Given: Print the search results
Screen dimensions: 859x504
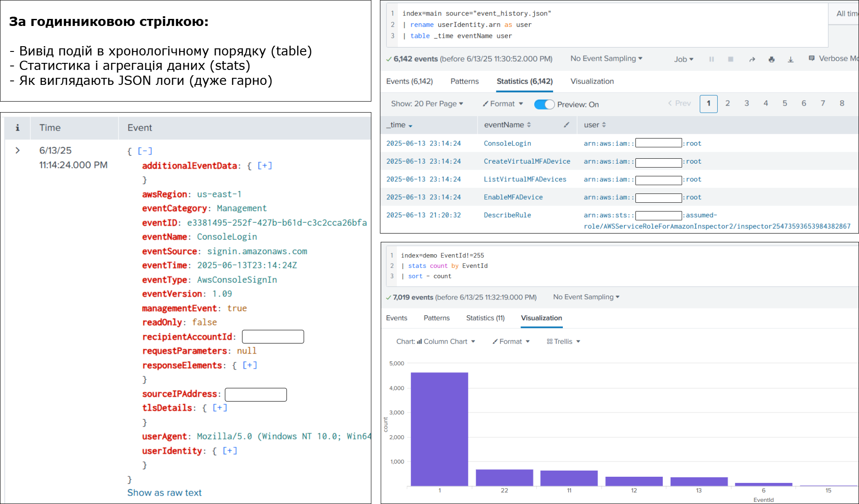Looking at the screenshot, I should pyautogui.click(x=771, y=59).
